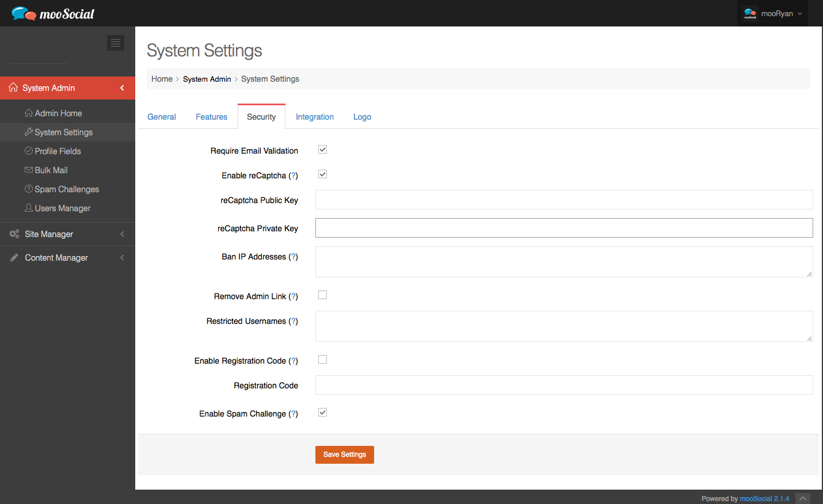Click the Users Manager person icon
The height and width of the screenshot is (504, 823).
click(28, 208)
